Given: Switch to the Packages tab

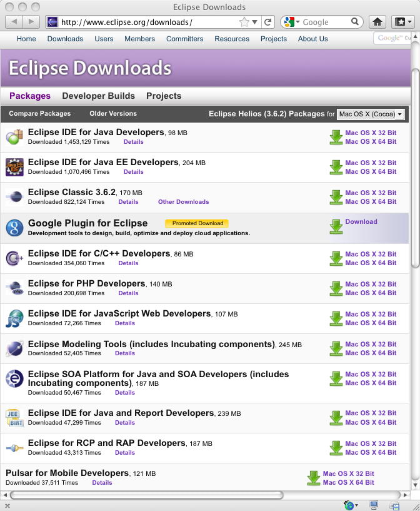Looking at the screenshot, I should coord(30,96).
